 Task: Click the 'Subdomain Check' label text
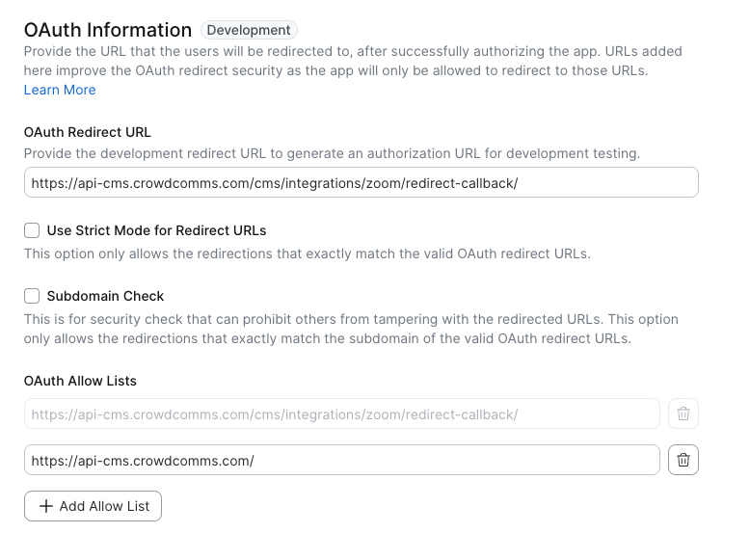point(105,296)
